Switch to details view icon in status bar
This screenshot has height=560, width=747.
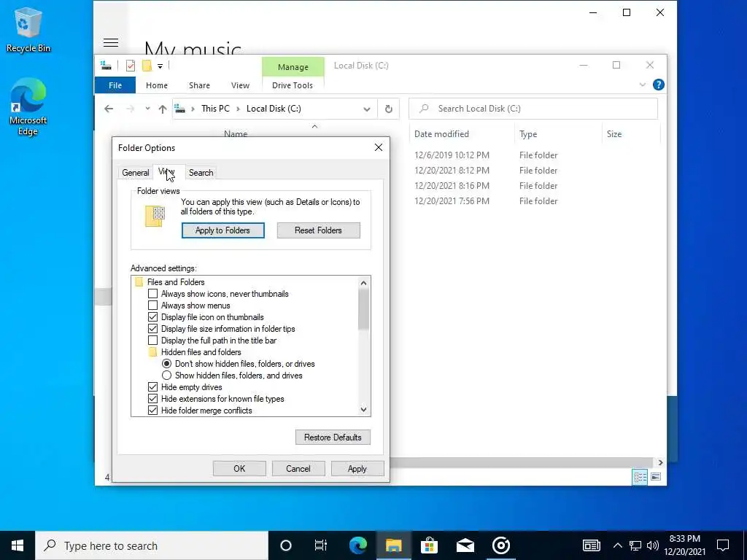click(640, 477)
